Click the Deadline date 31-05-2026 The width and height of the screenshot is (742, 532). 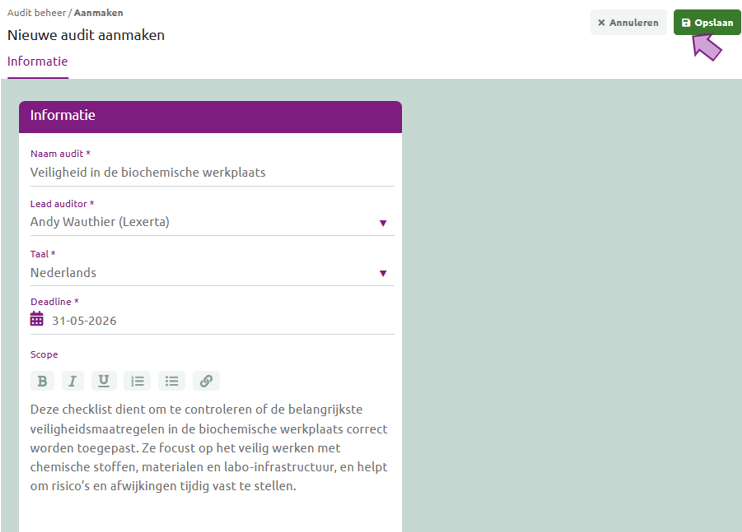(84, 321)
